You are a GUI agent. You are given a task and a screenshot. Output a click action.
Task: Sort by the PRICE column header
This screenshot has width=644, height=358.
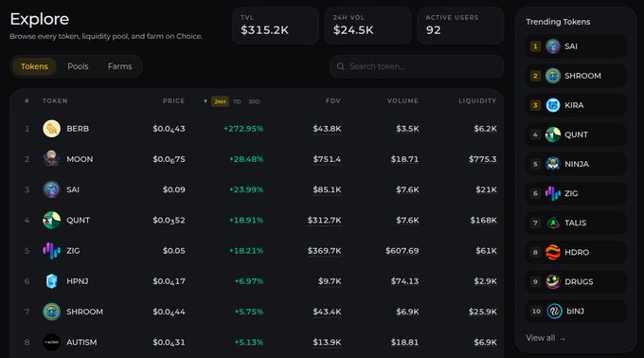click(x=173, y=101)
